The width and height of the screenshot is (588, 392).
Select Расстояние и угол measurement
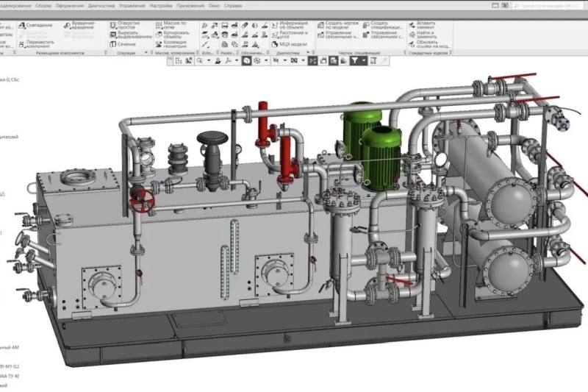click(290, 35)
